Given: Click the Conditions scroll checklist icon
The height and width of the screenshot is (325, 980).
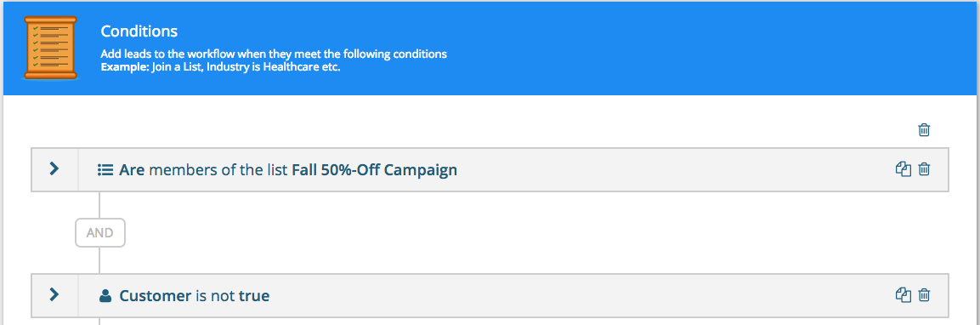Looking at the screenshot, I should pos(51,48).
